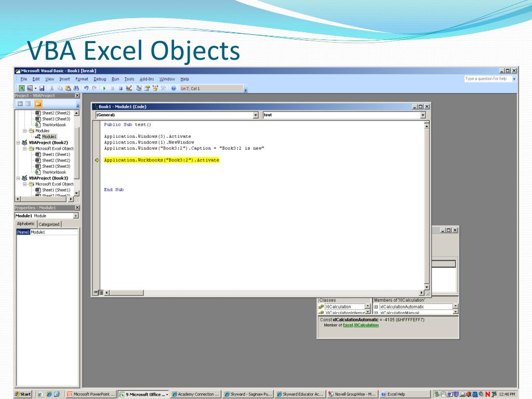Switch to the Categorized properties tab
The width and height of the screenshot is (532, 399).
click(x=49, y=224)
